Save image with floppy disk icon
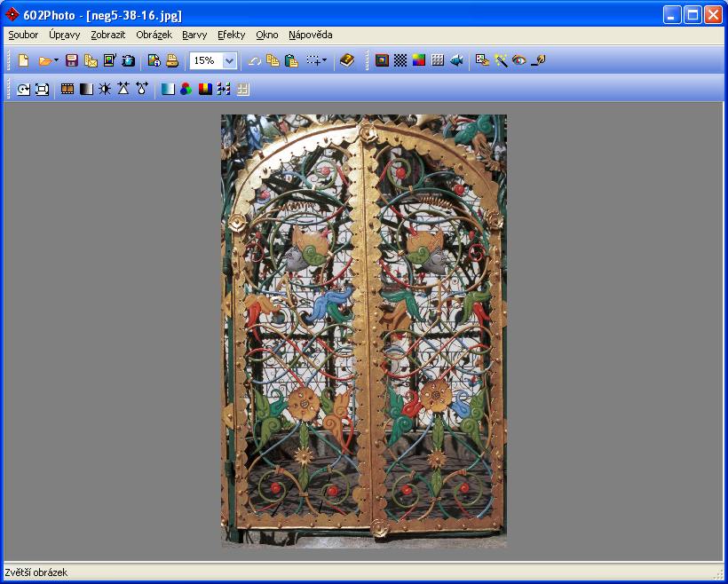Viewport: 728px width, 584px height. (x=72, y=60)
